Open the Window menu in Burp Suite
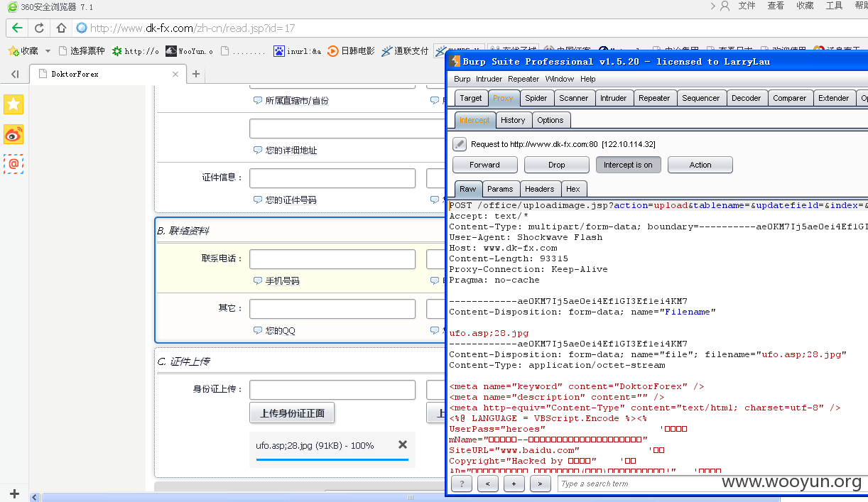The image size is (868, 502). (x=560, y=79)
